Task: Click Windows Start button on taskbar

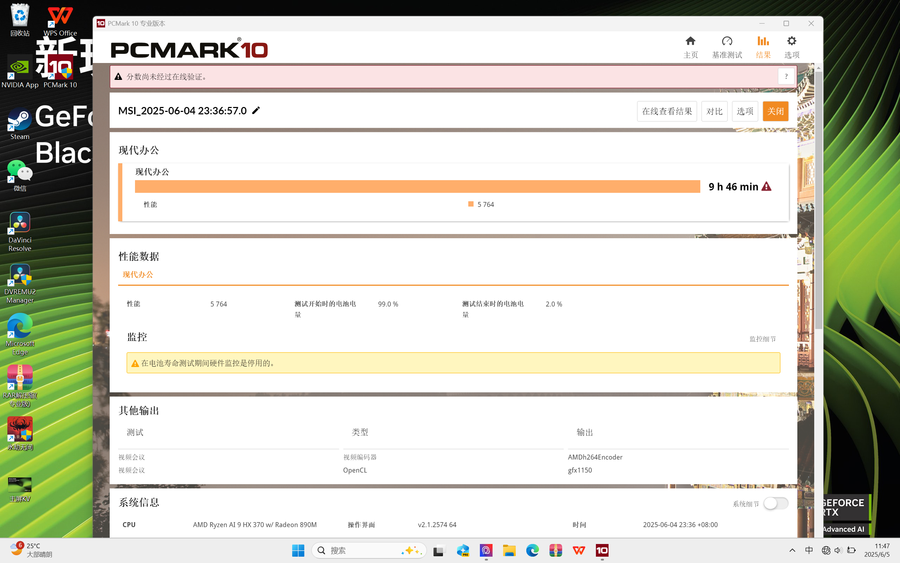Action: tap(298, 550)
